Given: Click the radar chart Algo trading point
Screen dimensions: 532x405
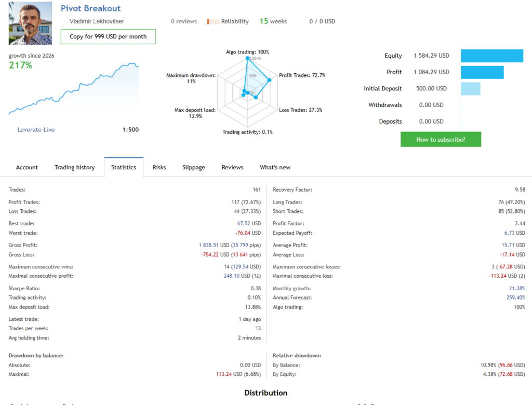Looking at the screenshot, I should pyautogui.click(x=248, y=58).
